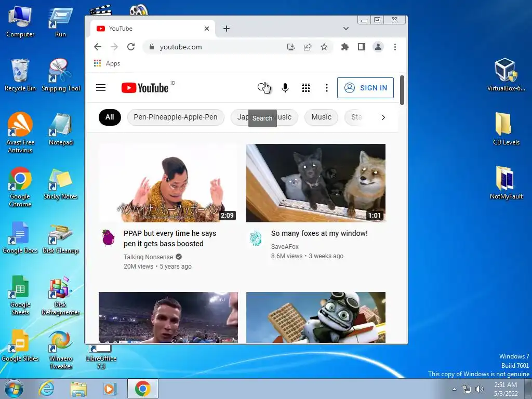The height and width of the screenshot is (399, 532).
Task: View site info via lock icon
Action: (152, 47)
